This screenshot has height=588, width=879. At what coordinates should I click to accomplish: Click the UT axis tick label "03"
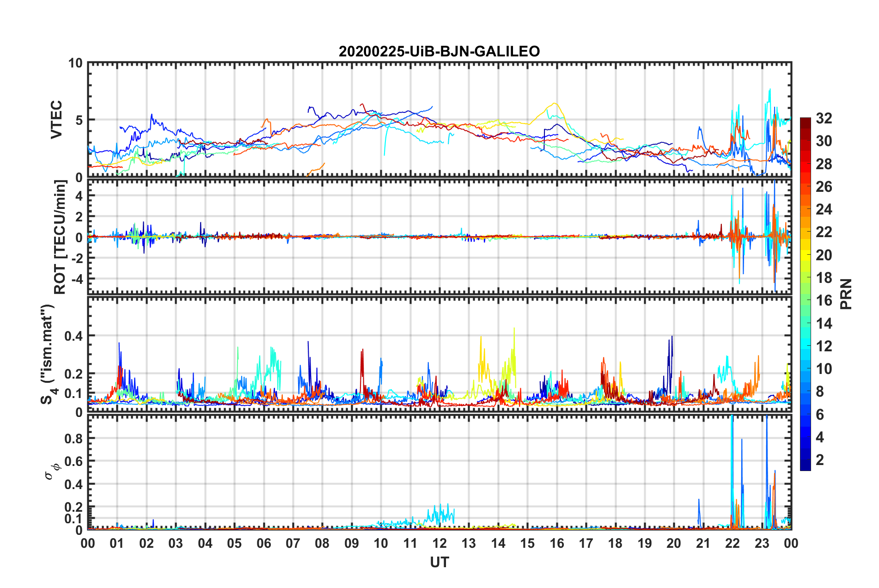pos(176,543)
